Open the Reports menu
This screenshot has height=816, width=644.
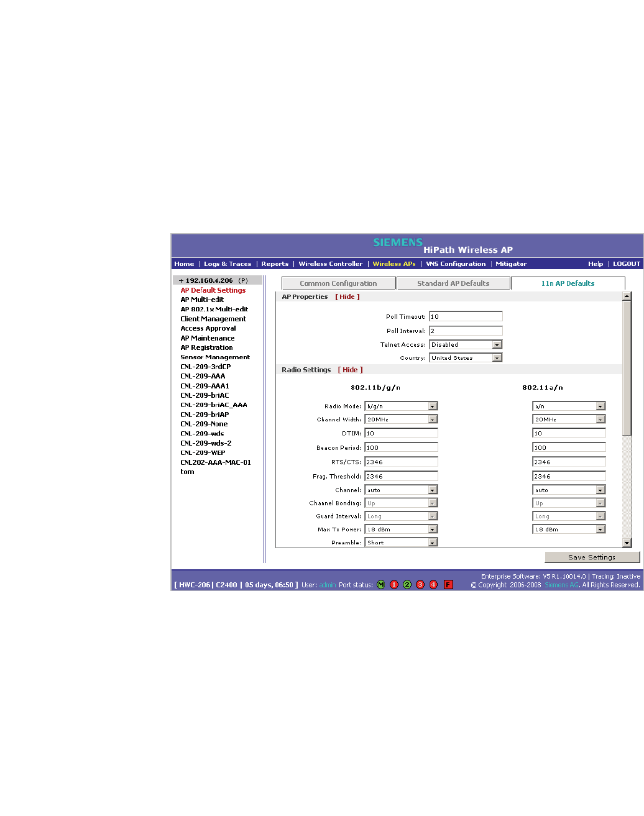tap(275, 264)
